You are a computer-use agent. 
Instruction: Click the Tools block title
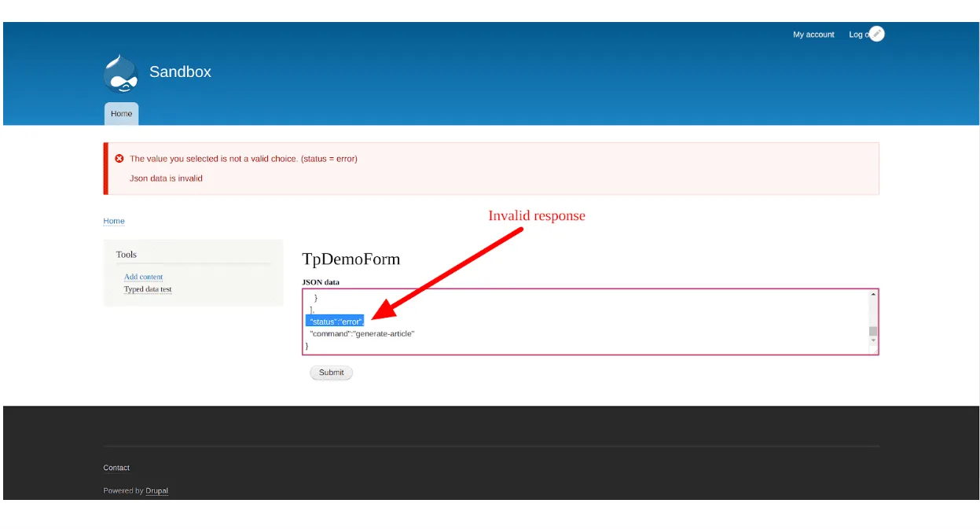[x=127, y=255]
